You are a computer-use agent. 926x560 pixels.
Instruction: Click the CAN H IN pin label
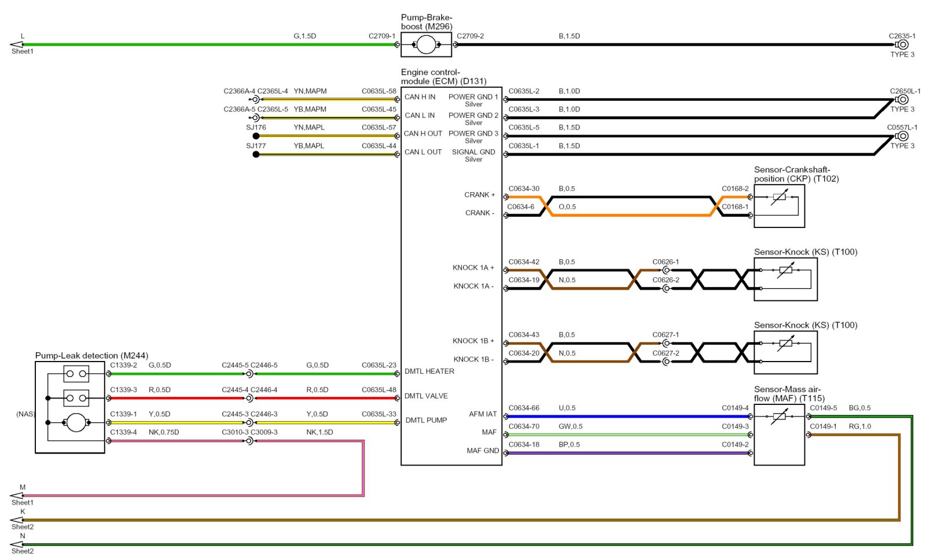[420, 97]
